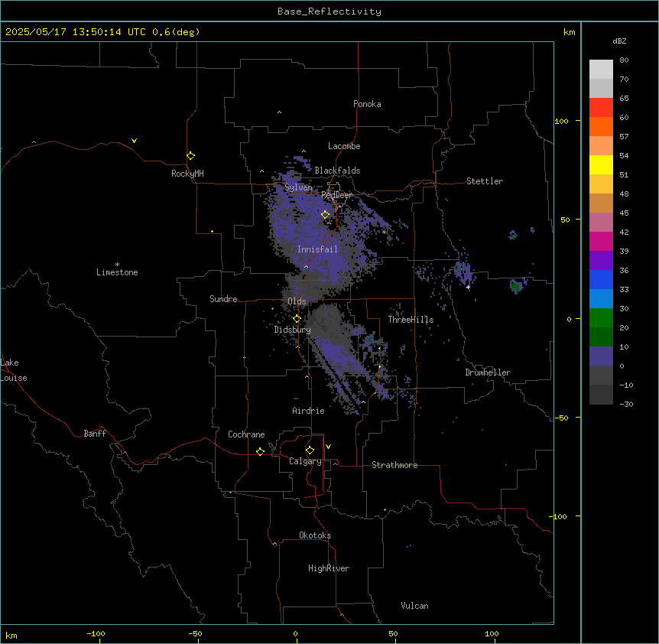Select the red swatch in the dBZ legend
This screenshot has width=659, height=644.
[601, 108]
